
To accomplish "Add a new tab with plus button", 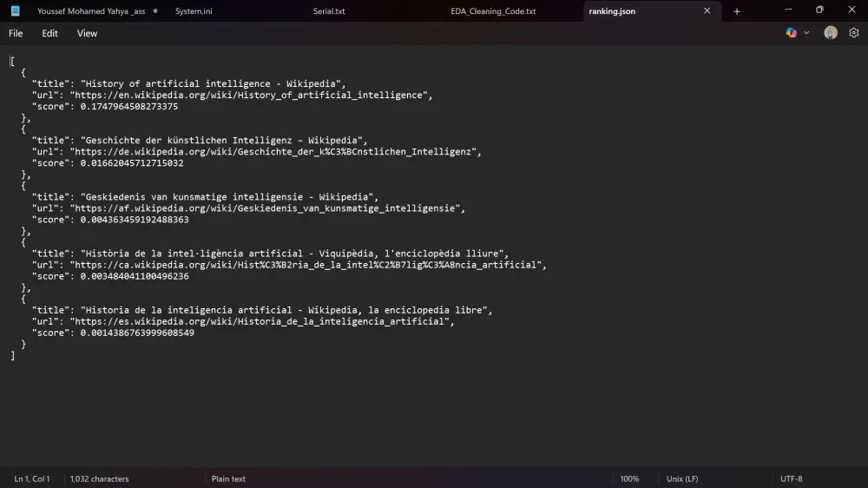I will pos(737,11).
